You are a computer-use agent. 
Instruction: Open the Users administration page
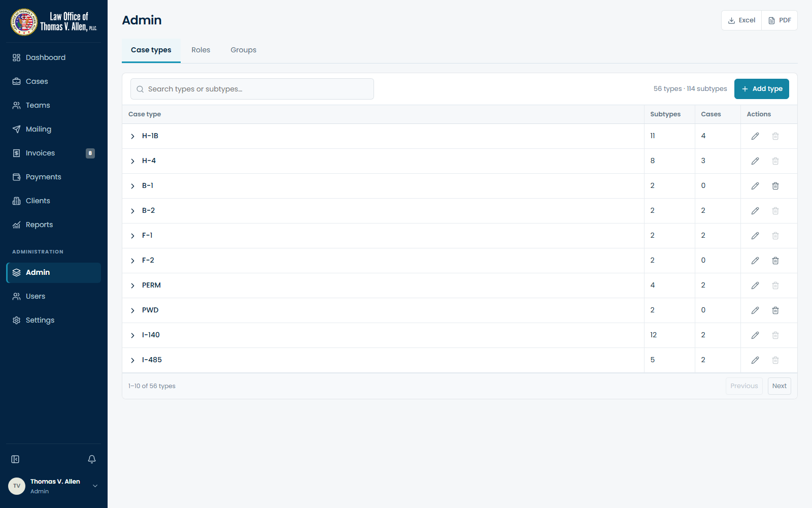(x=54, y=296)
